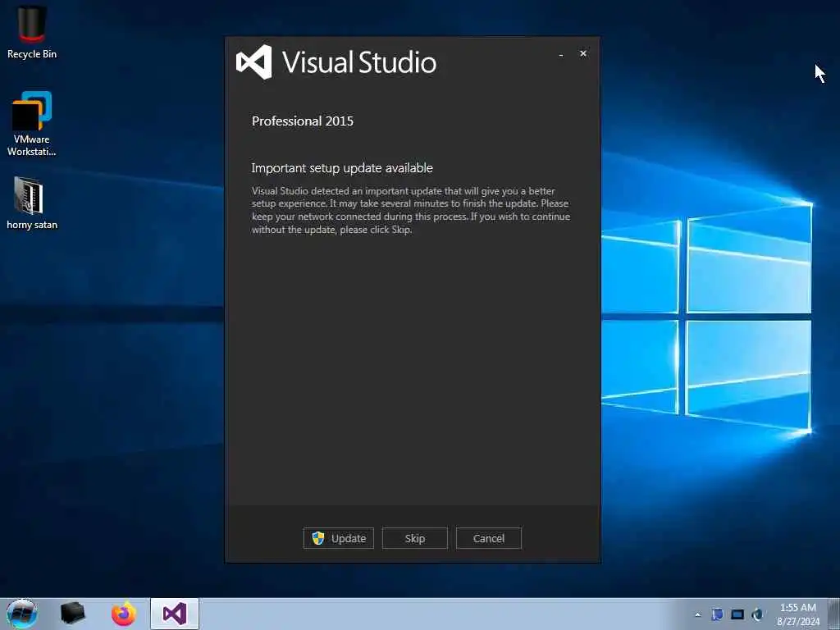Click the Update button with shield icon

pyautogui.click(x=338, y=538)
